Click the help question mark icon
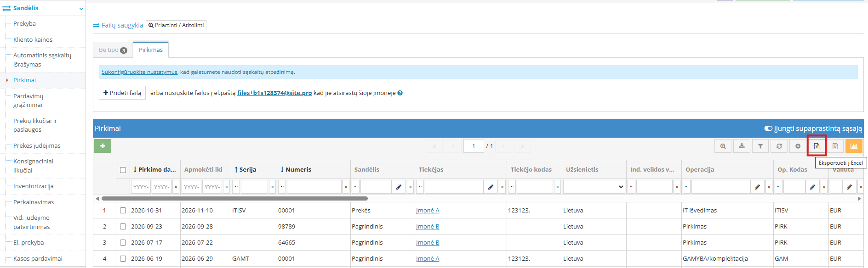 [400, 93]
